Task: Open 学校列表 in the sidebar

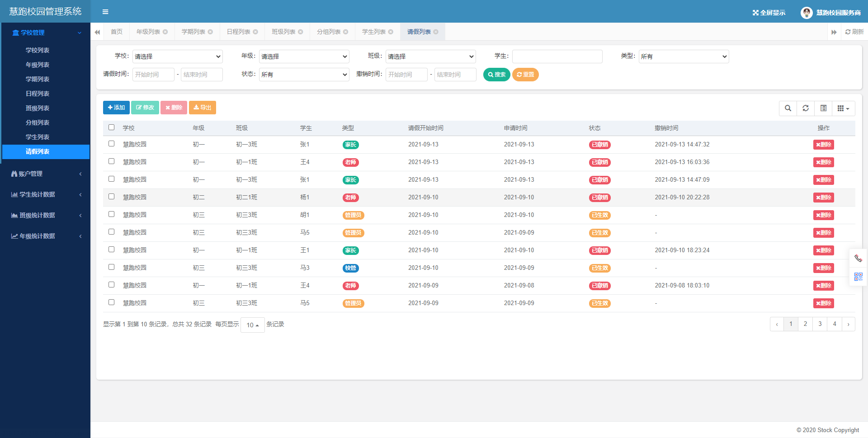Action: [38, 50]
